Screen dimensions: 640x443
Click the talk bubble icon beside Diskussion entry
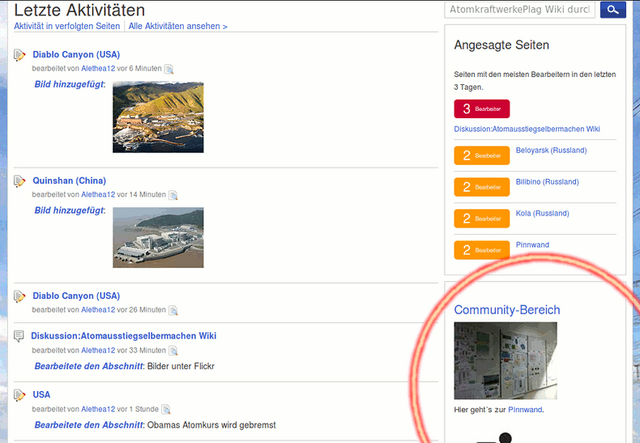(20, 336)
